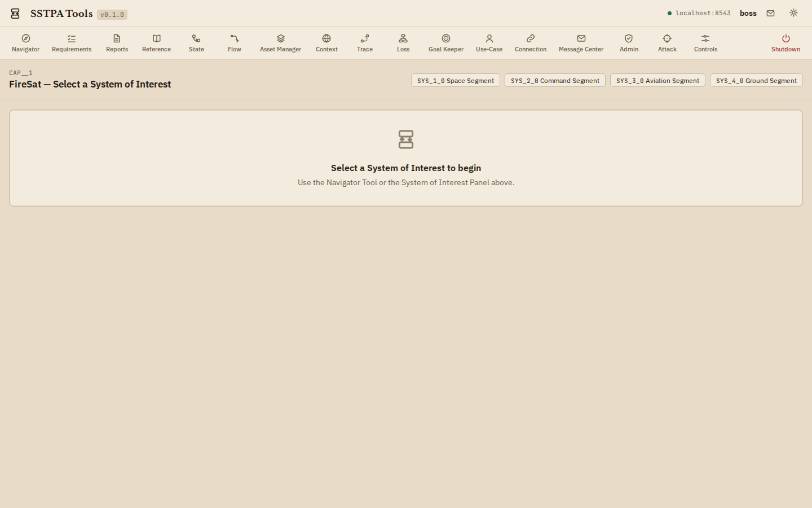812x508 pixels.
Task: Click the 'FireSat — Select a System of Interest' heading
Action: coord(90,84)
